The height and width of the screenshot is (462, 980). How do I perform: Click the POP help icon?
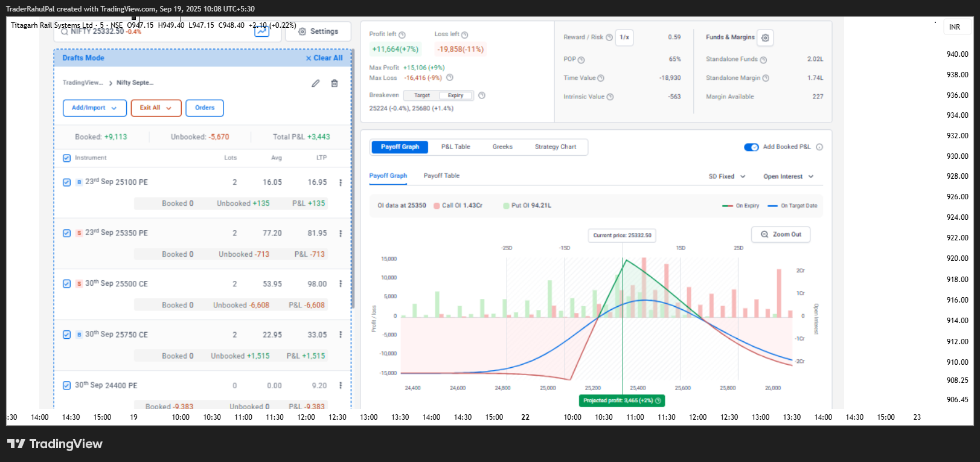[581, 60]
